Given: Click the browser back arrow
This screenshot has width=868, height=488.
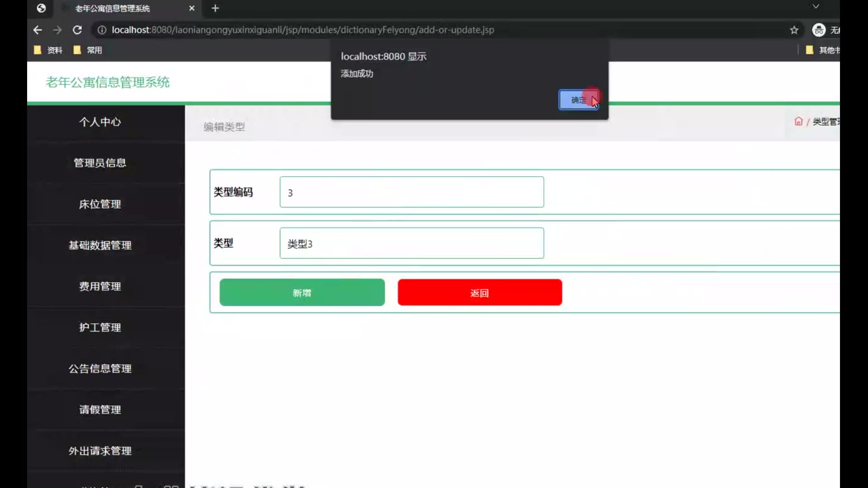Looking at the screenshot, I should (x=38, y=30).
